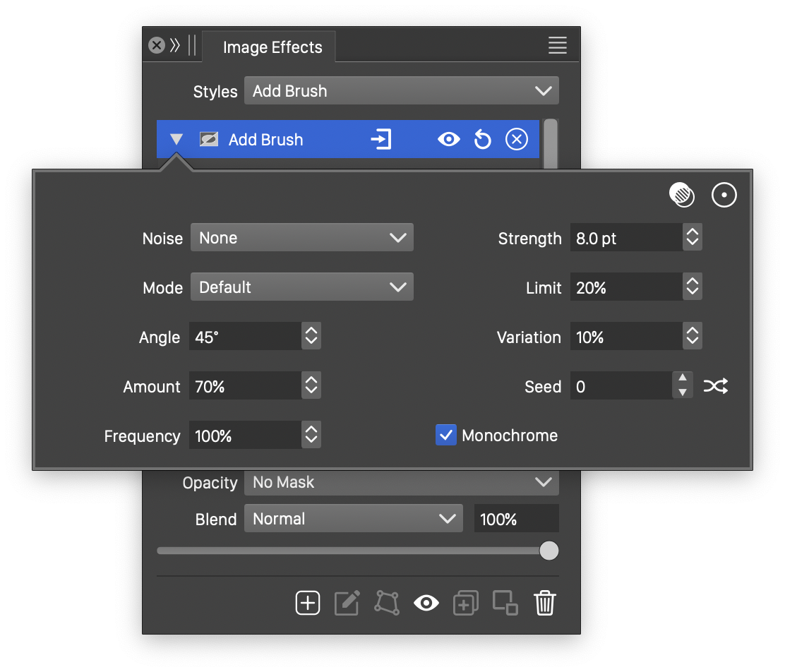The width and height of the screenshot is (785, 672).
Task: Click the shuffle icon next to Seed
Action: pos(715,386)
